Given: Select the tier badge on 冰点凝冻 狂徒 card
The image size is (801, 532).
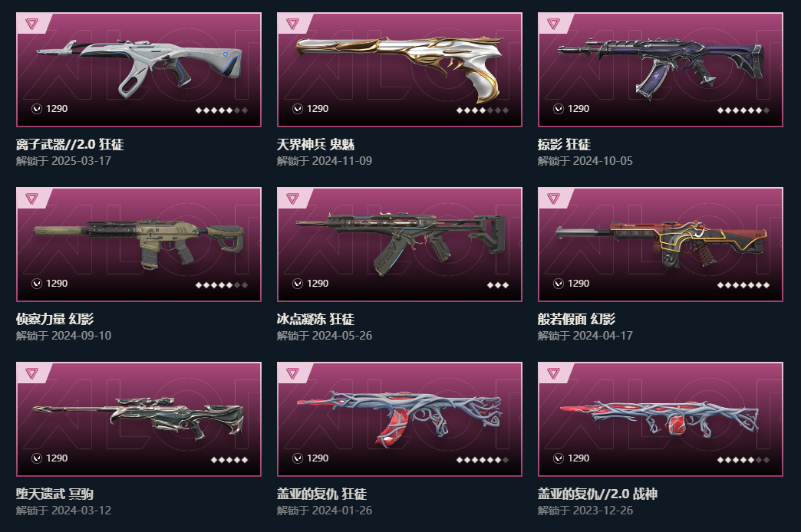Looking at the screenshot, I should pos(293,198).
